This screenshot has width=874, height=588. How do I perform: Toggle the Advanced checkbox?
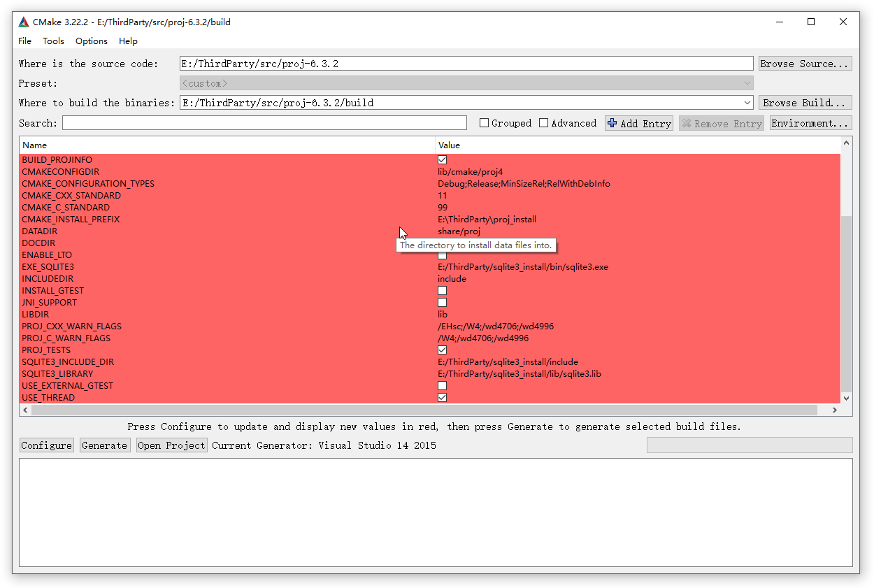543,123
